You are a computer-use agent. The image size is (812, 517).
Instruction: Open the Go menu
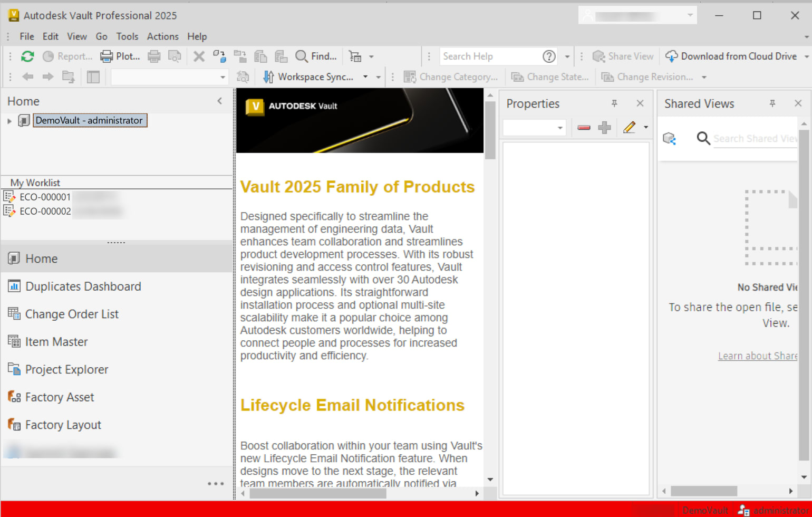[102, 36]
